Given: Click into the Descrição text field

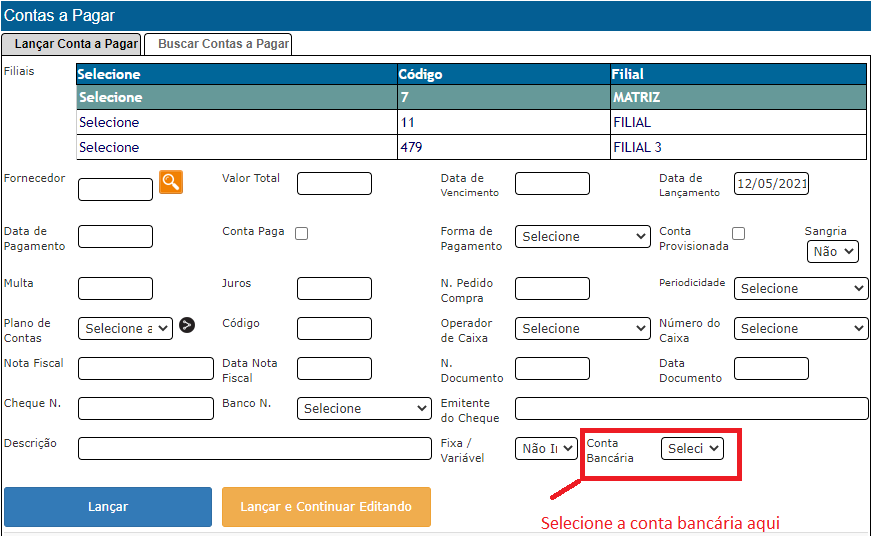Looking at the screenshot, I should (x=254, y=449).
